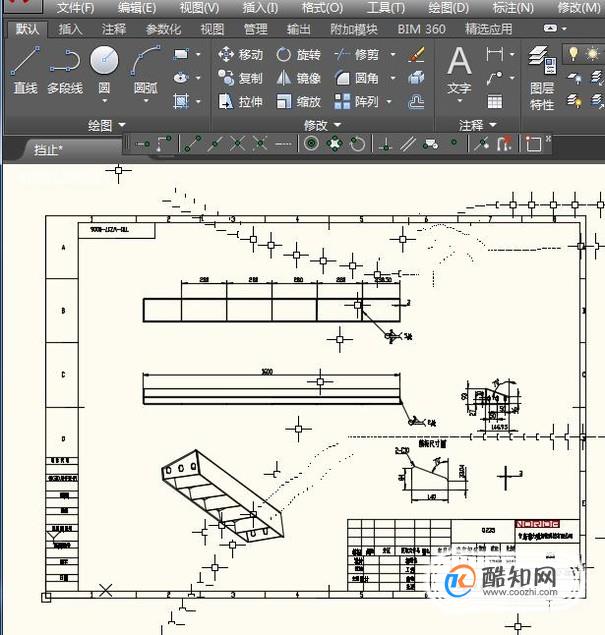
Task: Click the Layer Off icon below the lightbulb
Action: coord(574,78)
